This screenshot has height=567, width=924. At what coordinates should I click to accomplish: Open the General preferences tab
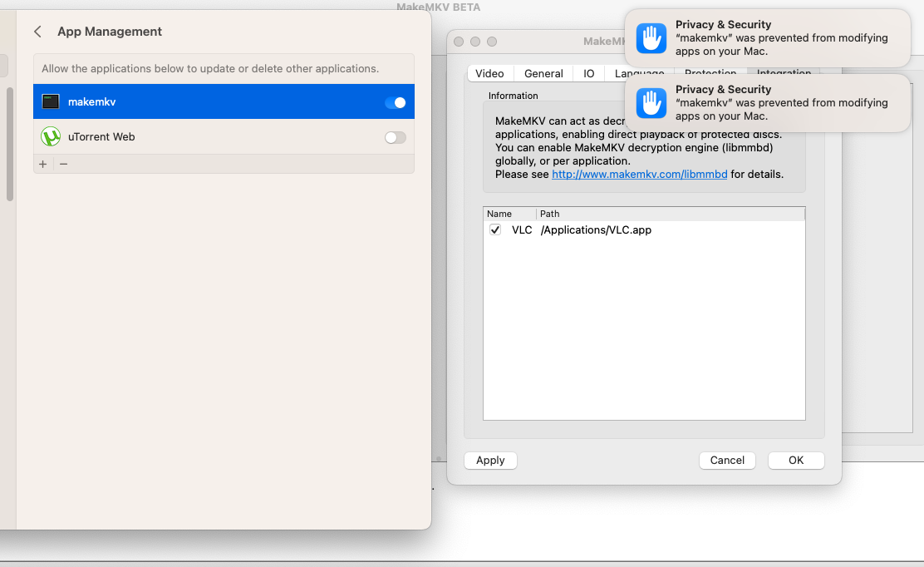(x=543, y=74)
